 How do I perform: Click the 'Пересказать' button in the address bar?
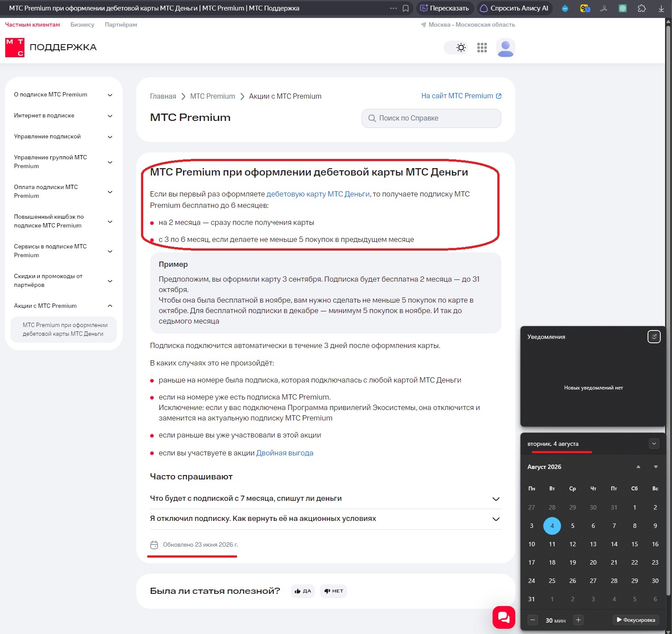(445, 8)
